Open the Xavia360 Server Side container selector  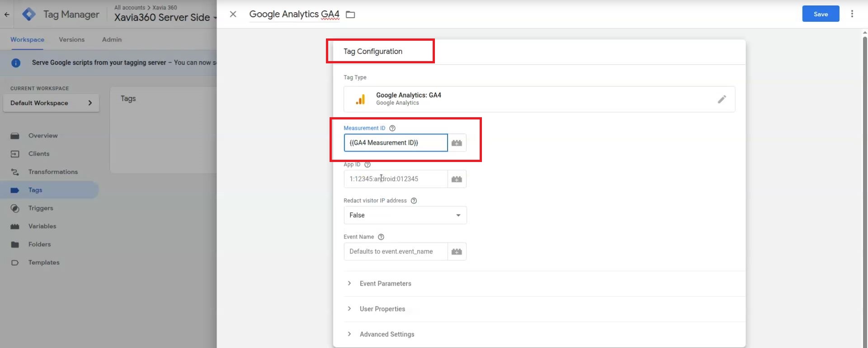165,17
